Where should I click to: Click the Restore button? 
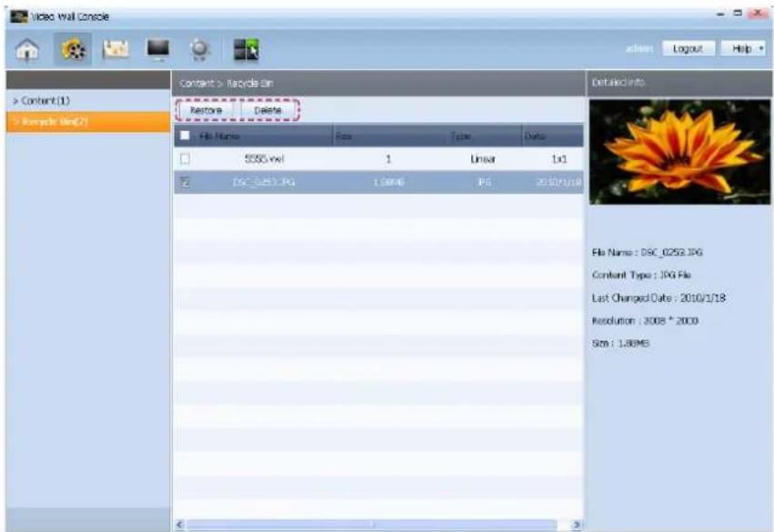click(206, 110)
